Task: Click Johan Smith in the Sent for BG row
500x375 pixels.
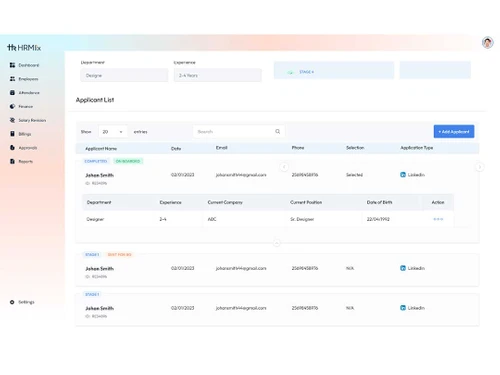Action: click(x=99, y=268)
